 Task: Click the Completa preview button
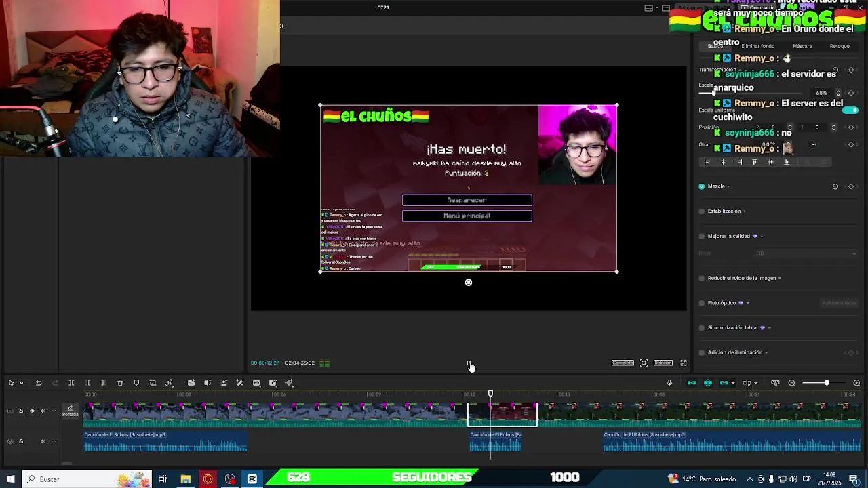(623, 363)
